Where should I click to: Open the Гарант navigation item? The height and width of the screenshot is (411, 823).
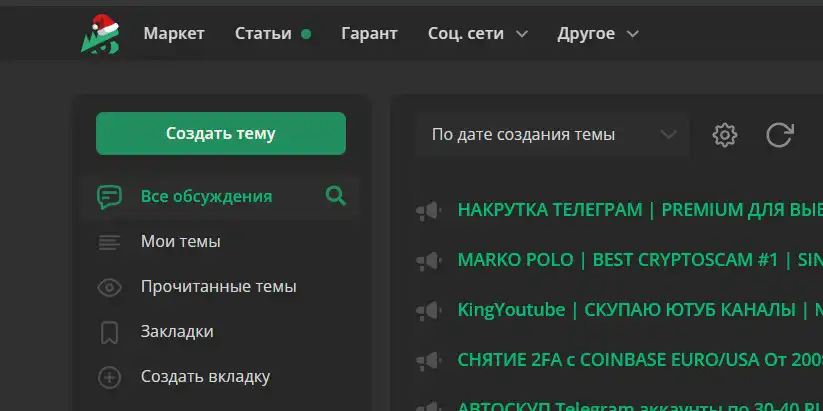(369, 34)
